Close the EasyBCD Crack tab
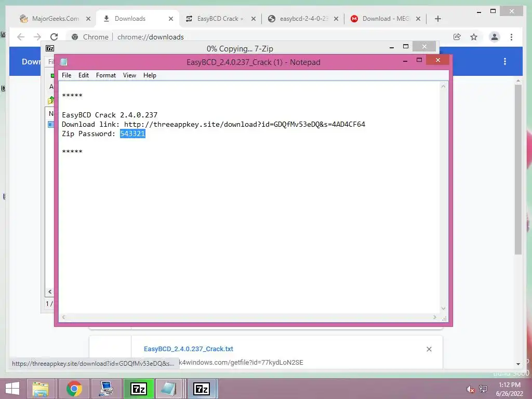This screenshot has height=399, width=532. tap(254, 19)
